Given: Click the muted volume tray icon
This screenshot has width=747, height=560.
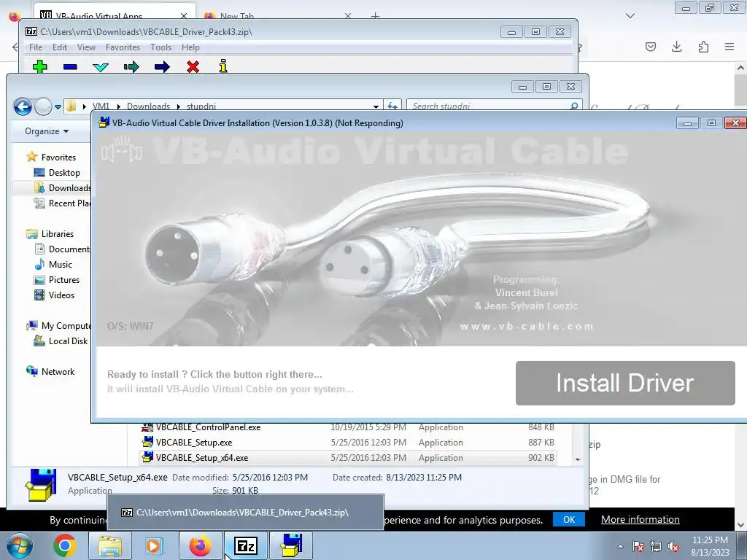Looking at the screenshot, I should pos(673,546).
